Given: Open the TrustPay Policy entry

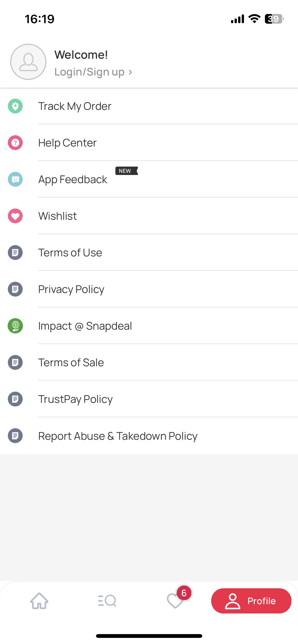Looking at the screenshot, I should point(149,399).
